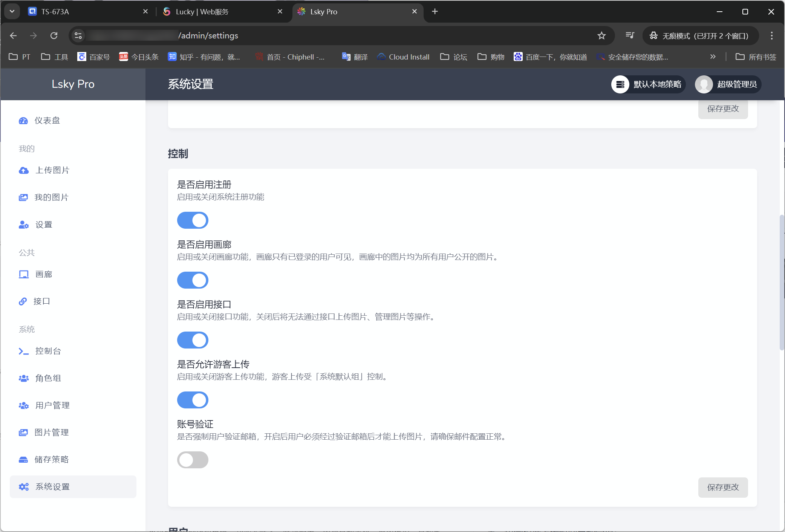This screenshot has width=785, height=532.
Task: Click the 储存策略 drive icon
Action: click(23, 460)
